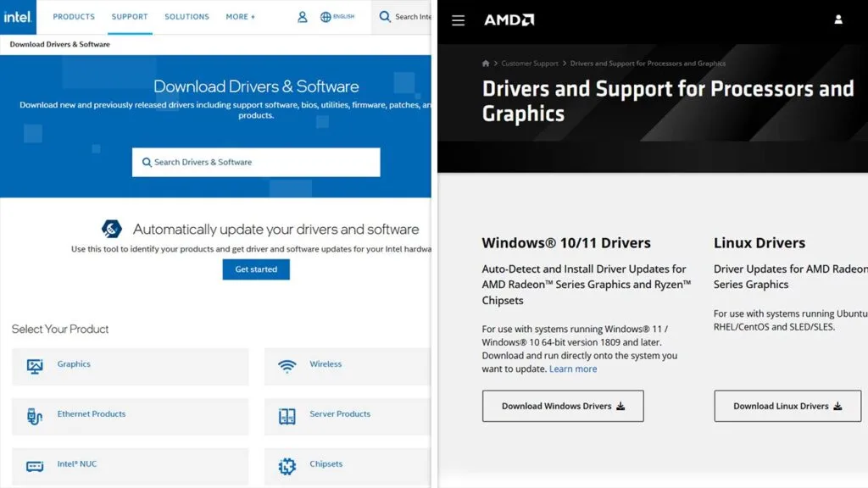Click the Chipsets chip icon
Viewport: 868px width, 488px height.
[x=287, y=466]
